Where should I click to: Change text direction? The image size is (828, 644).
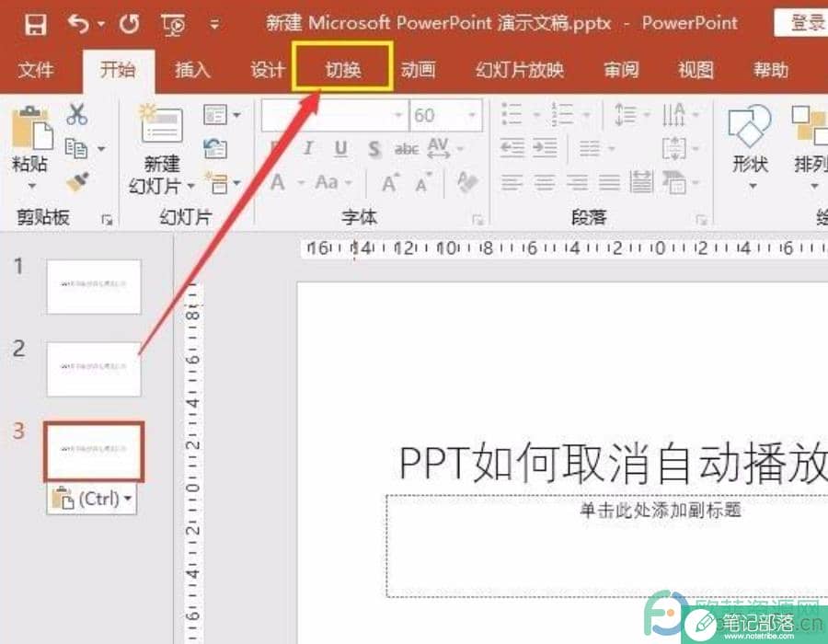click(x=681, y=114)
